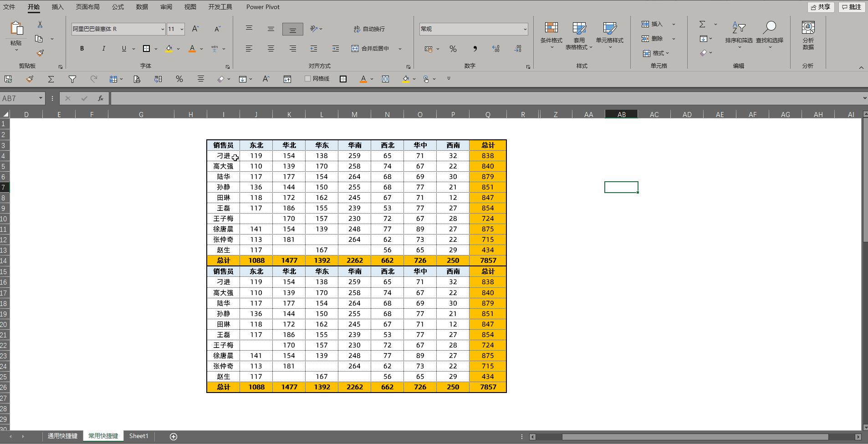Switch to the Insert (插入) ribbon tab

click(x=57, y=7)
